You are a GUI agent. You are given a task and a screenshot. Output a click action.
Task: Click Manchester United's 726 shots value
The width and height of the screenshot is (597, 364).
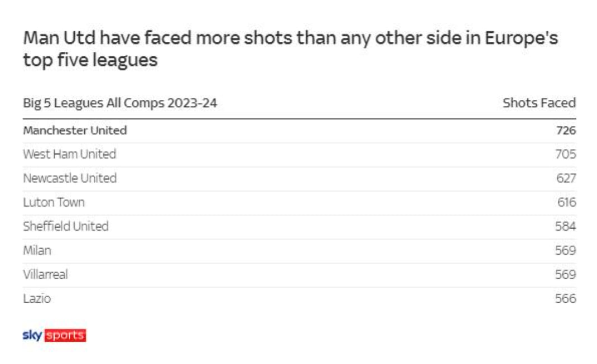coord(565,130)
